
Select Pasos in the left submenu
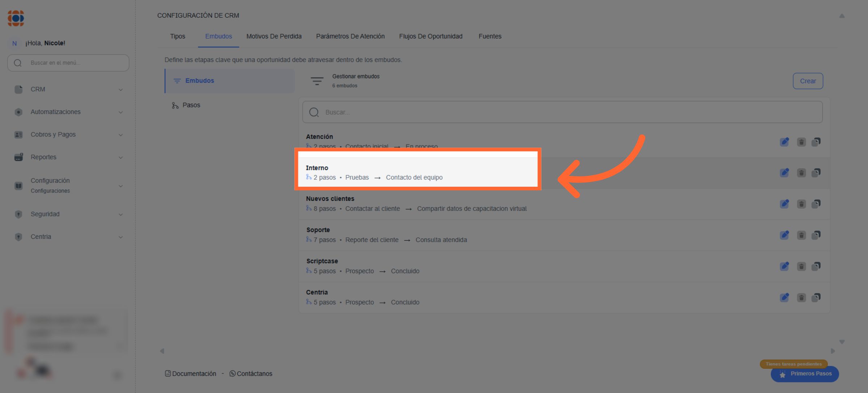[x=191, y=105]
